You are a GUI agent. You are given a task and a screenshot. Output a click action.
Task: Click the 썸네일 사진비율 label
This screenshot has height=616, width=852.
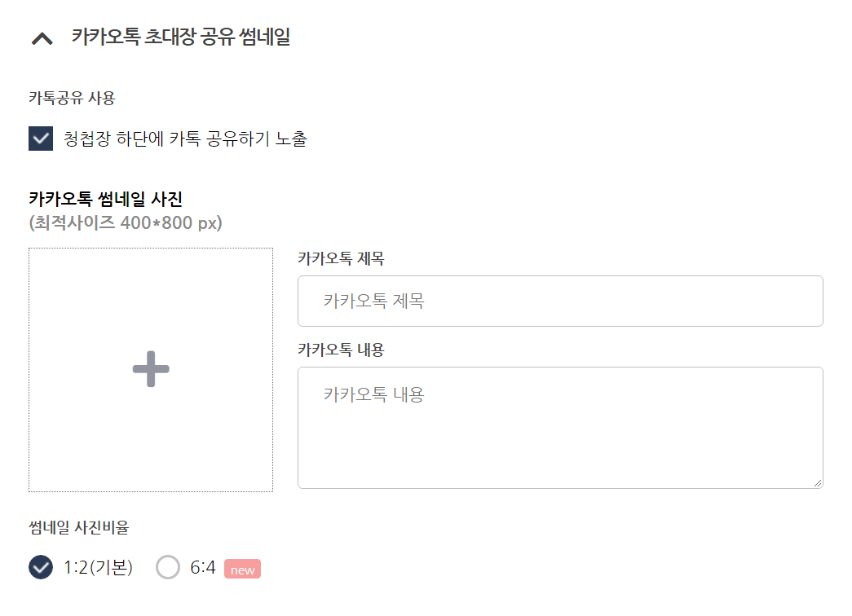[78, 528]
